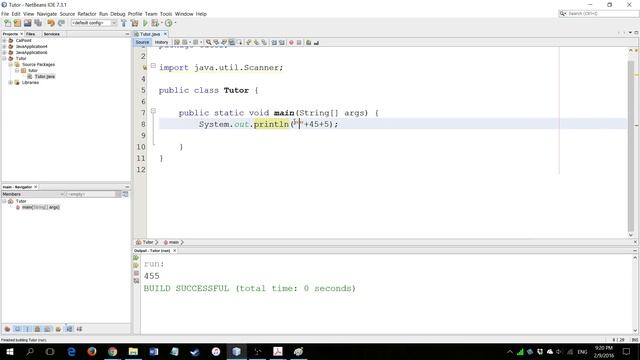Toggle Show Static Members filter in Navigator
This screenshot has height=360, width=640.
pyautogui.click(x=27, y=329)
